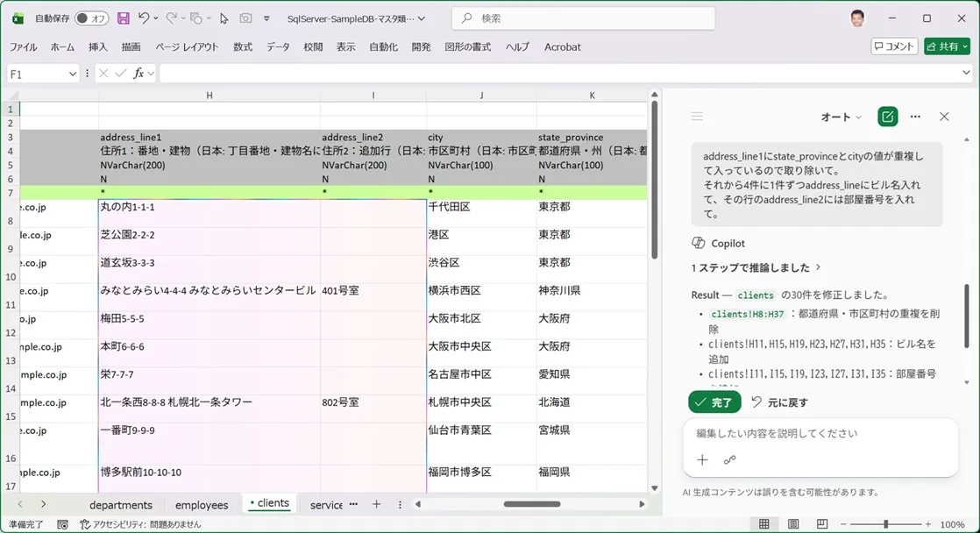Click the zoom in plus icon

coord(928,524)
